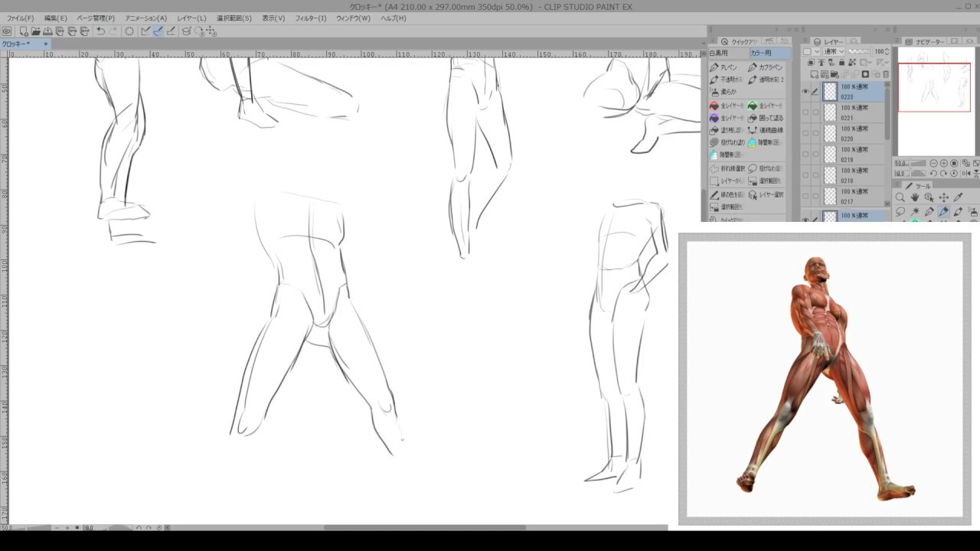
Task: Select the Eyedropper tool
Action: [x=959, y=197]
